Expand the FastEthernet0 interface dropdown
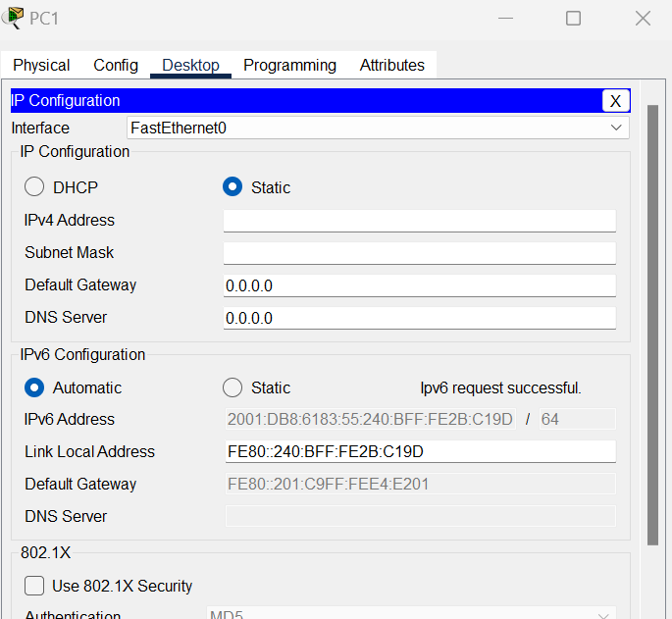This screenshot has width=672, height=619. pos(378,128)
